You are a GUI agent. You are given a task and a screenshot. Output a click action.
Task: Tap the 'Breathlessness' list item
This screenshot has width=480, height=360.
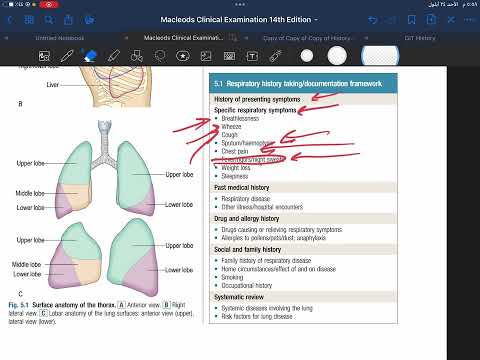point(240,118)
